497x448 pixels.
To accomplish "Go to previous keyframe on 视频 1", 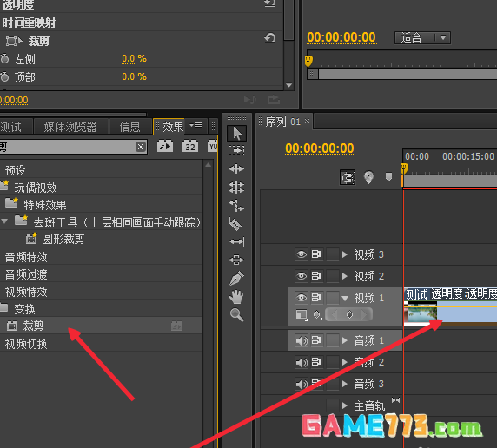I will 335,314.
